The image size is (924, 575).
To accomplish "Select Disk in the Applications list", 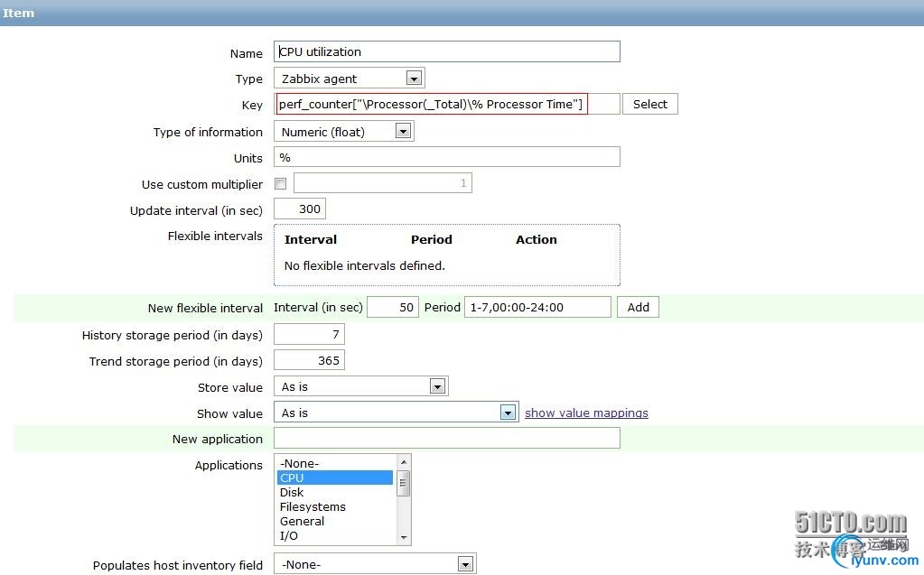I will (x=335, y=493).
